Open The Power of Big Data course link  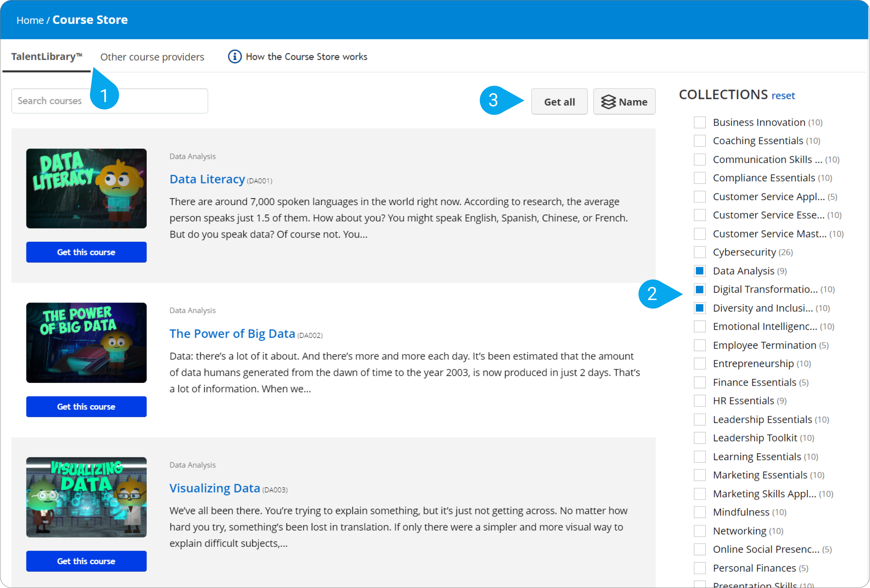point(232,333)
